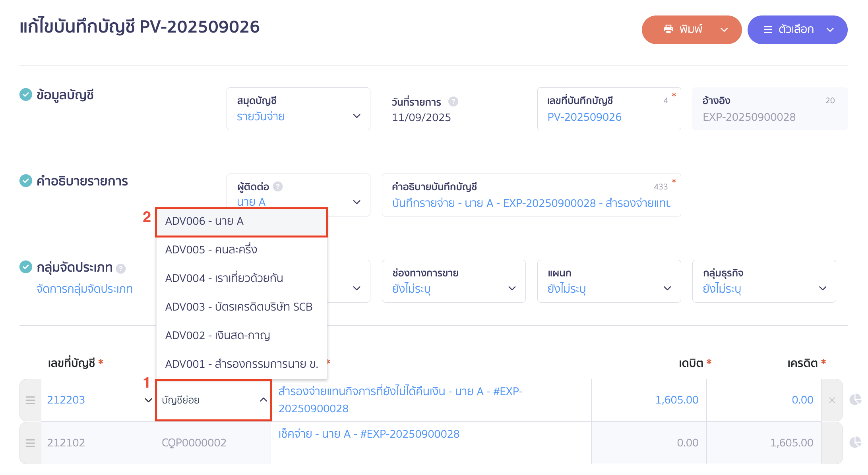
Task: Open the พิมพ์ dropdown arrow
Action: [x=724, y=30]
